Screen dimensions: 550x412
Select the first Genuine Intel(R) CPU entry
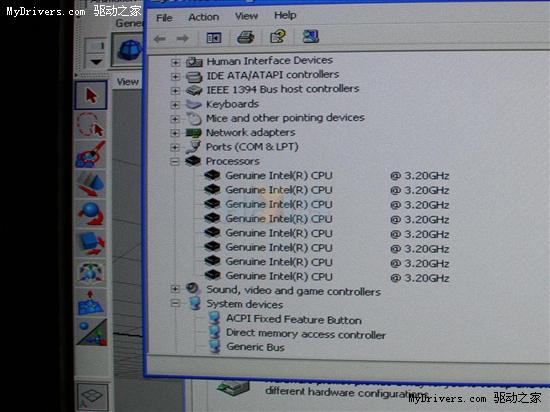coord(337,176)
